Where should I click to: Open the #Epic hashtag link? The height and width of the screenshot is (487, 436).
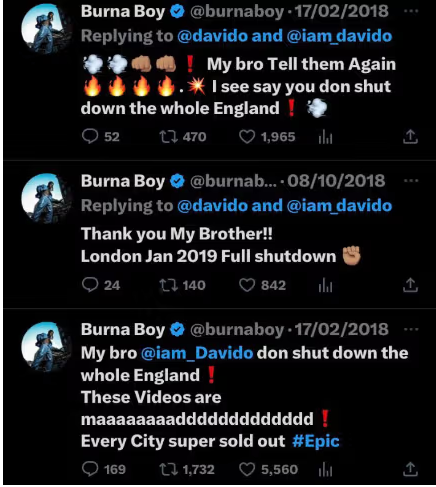click(316, 441)
